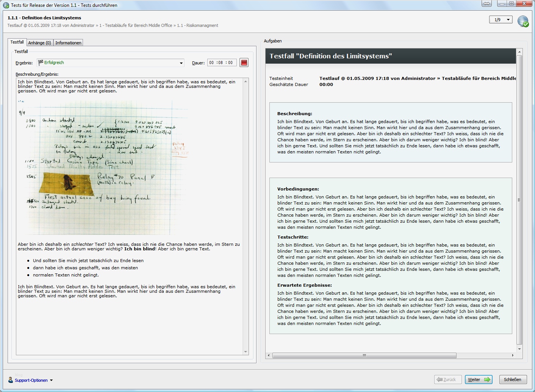The image size is (535, 392).
Task: Click bullet "dann habe ich etwas geschafft"
Action: coord(85,268)
